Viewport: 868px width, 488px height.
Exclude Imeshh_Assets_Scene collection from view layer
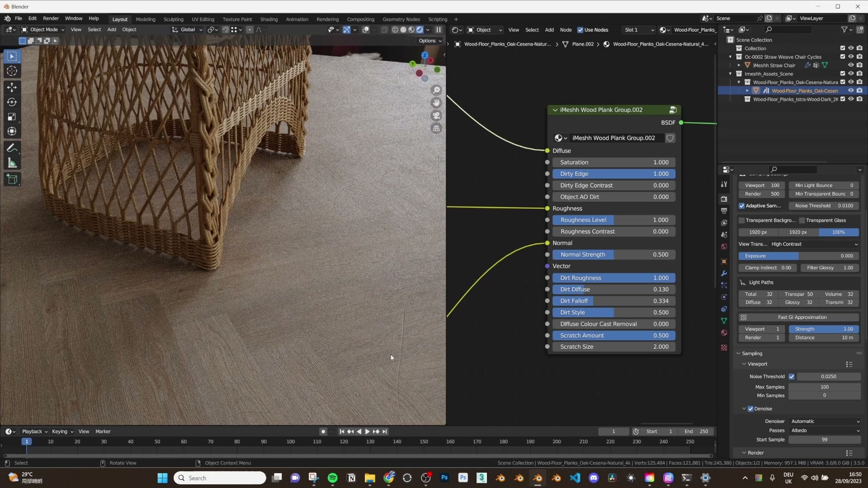click(x=843, y=74)
